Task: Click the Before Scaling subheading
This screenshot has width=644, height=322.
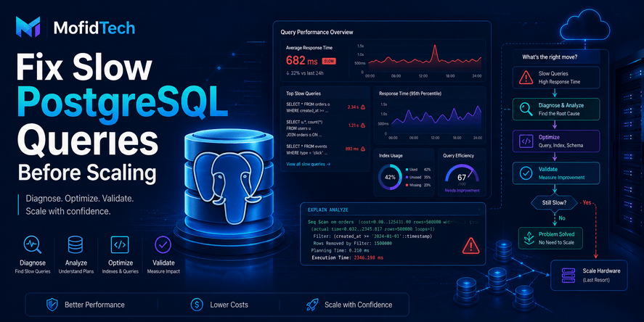Action: (87, 173)
